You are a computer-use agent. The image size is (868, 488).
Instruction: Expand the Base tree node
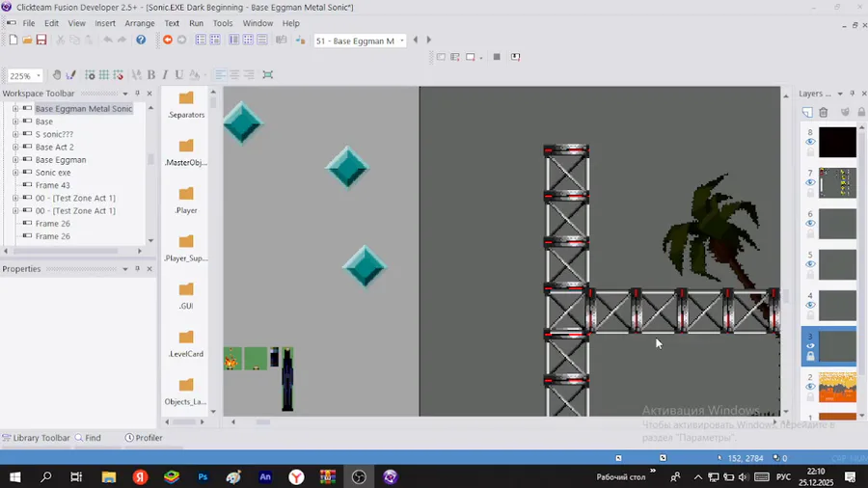click(15, 122)
